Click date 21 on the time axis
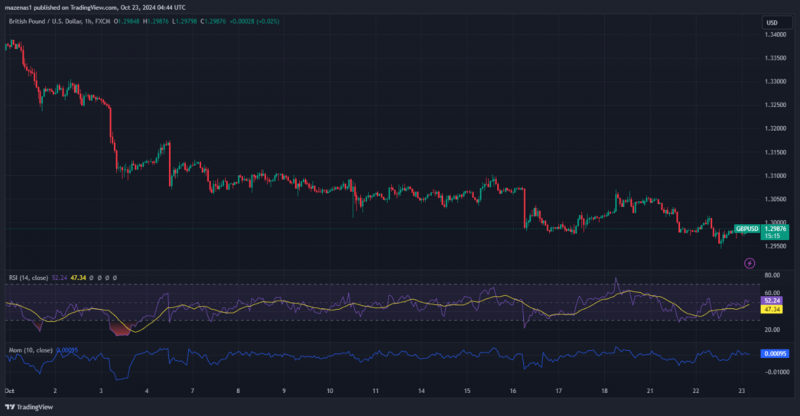Screen dimensions: 800x416 click(x=650, y=391)
